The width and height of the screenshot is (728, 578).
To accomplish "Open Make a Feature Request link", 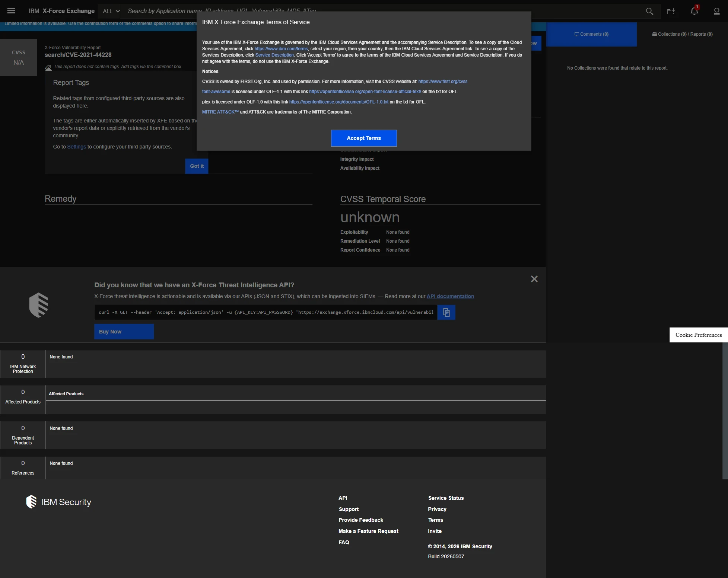I will [368, 531].
